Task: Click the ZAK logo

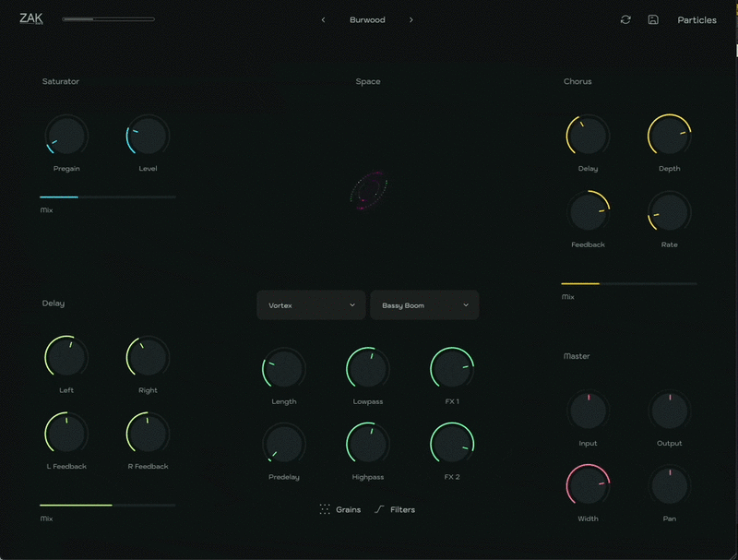Action: click(x=31, y=18)
